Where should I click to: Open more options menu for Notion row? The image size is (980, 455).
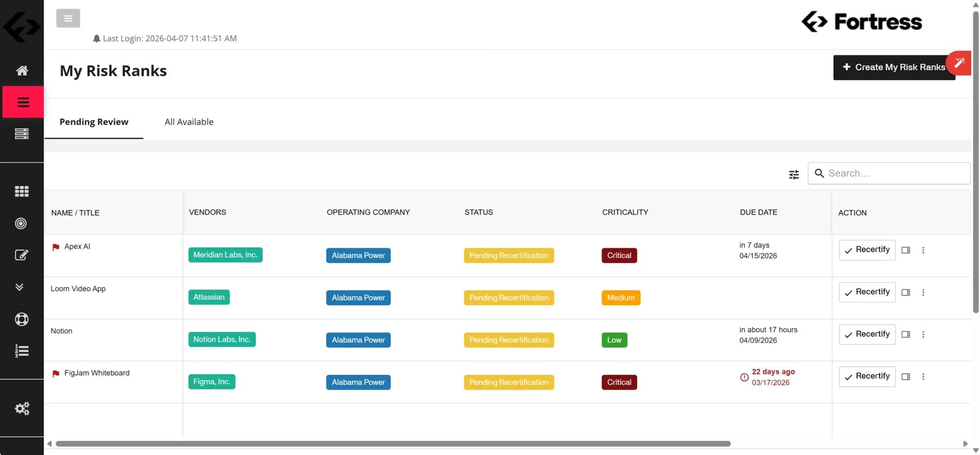point(923,335)
